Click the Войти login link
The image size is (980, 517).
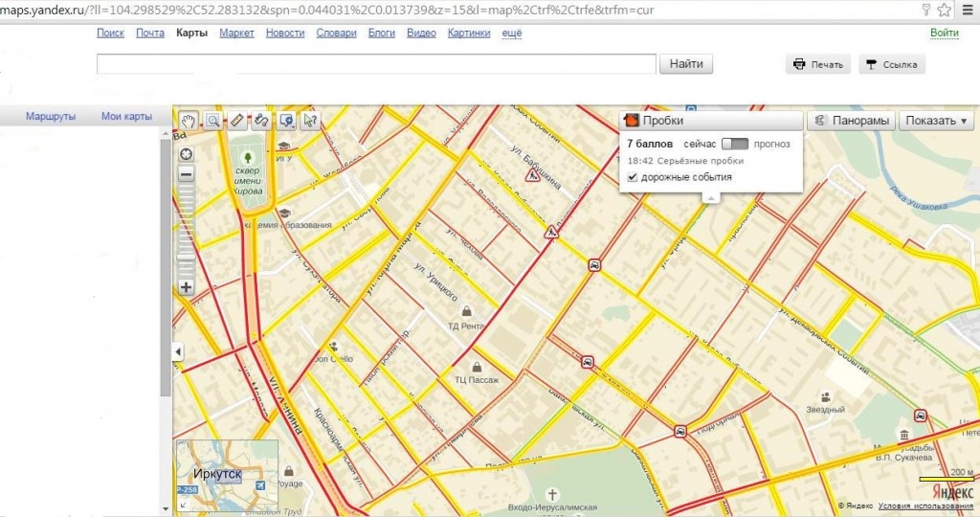tap(944, 33)
